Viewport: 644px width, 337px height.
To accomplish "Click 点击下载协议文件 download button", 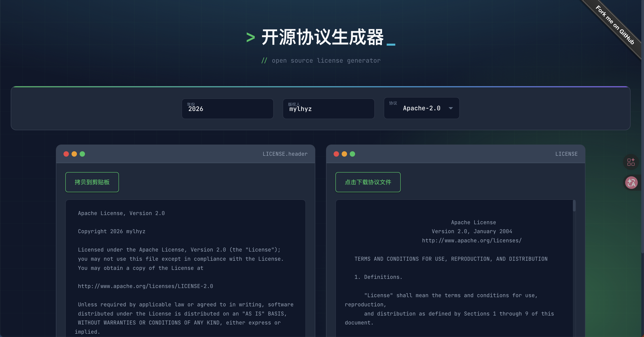I will pyautogui.click(x=368, y=182).
